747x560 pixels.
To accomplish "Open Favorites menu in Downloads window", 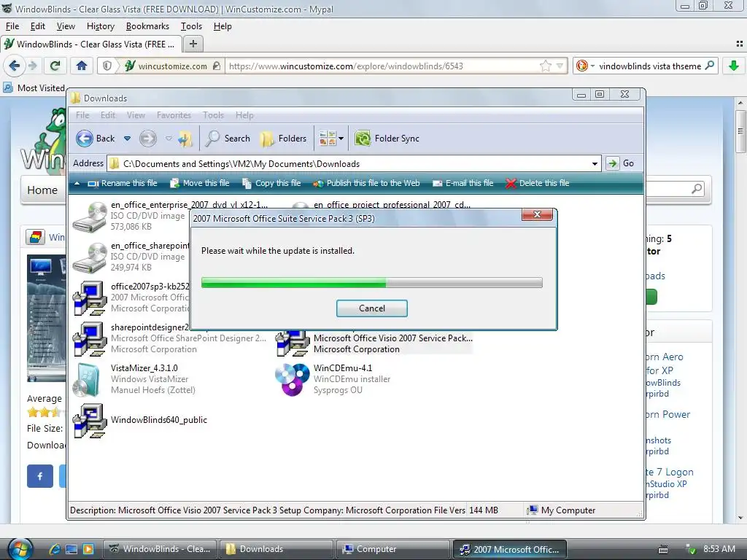I will 174,115.
